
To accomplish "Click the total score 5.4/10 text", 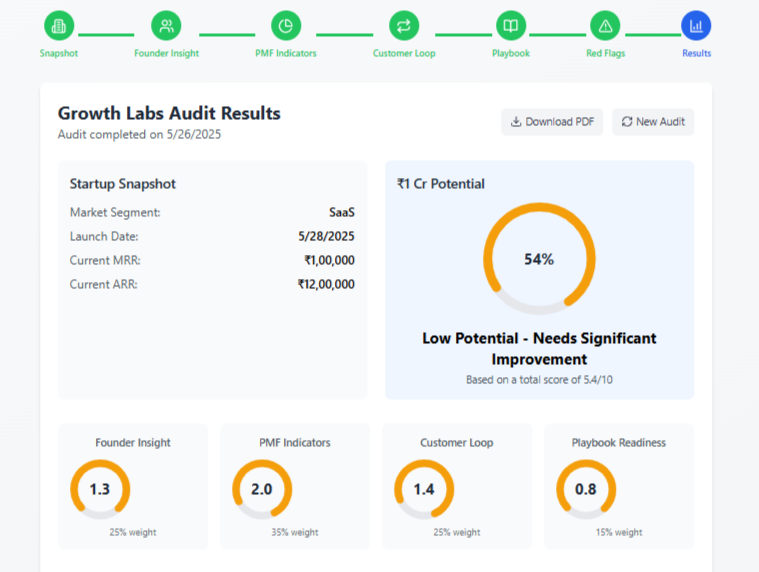I will click(539, 380).
